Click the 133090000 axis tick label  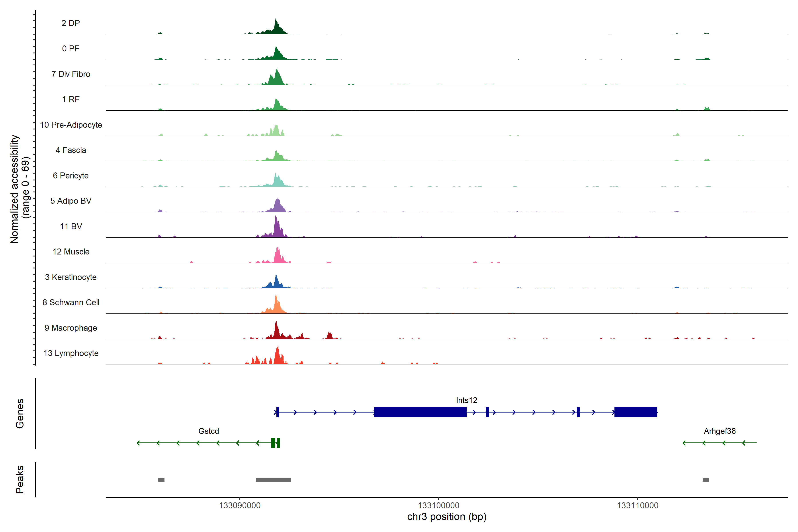point(240,506)
